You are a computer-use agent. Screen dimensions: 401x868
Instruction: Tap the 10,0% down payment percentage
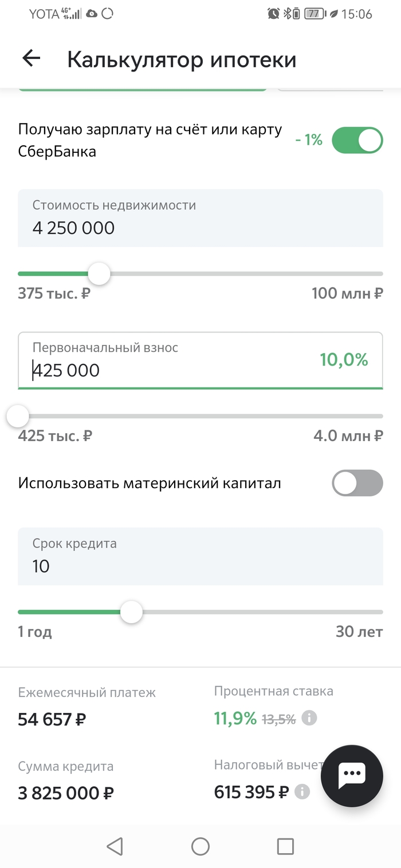tap(344, 360)
